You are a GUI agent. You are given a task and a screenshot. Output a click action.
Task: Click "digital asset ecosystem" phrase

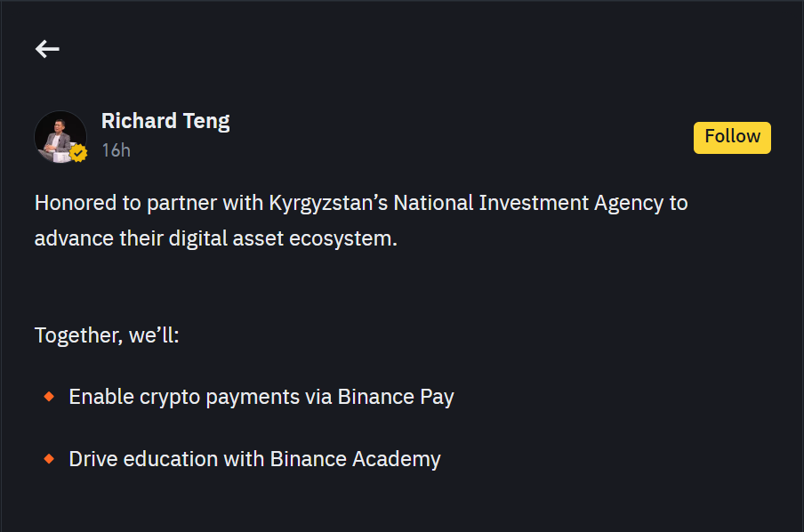point(283,239)
